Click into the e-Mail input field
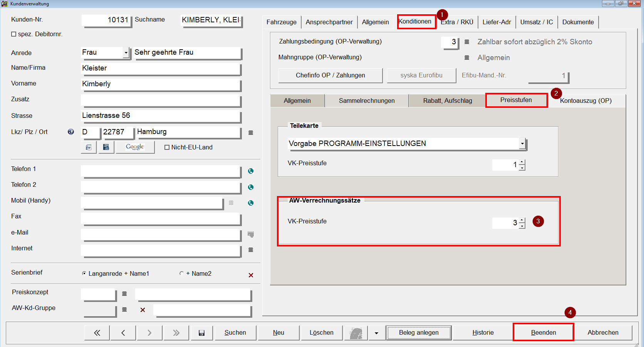This screenshot has width=644, height=347. coord(161,235)
